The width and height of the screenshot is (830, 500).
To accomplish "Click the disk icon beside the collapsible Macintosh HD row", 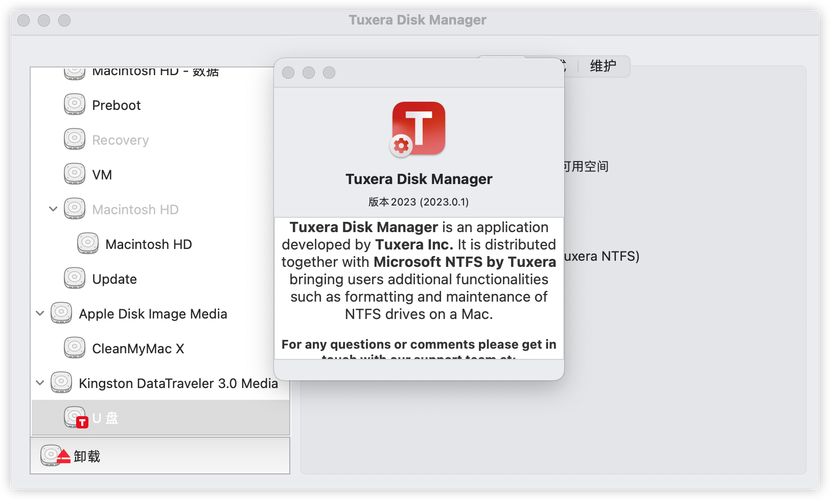I will pos(75,209).
